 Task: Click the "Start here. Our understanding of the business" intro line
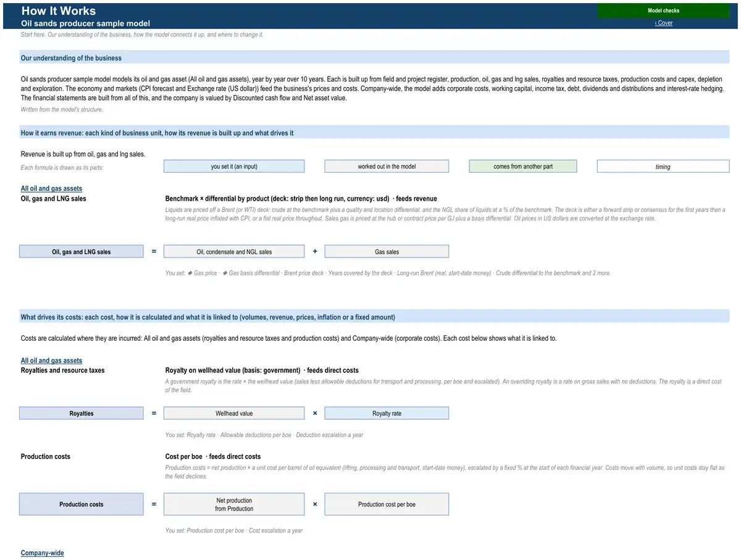[x=142, y=35]
